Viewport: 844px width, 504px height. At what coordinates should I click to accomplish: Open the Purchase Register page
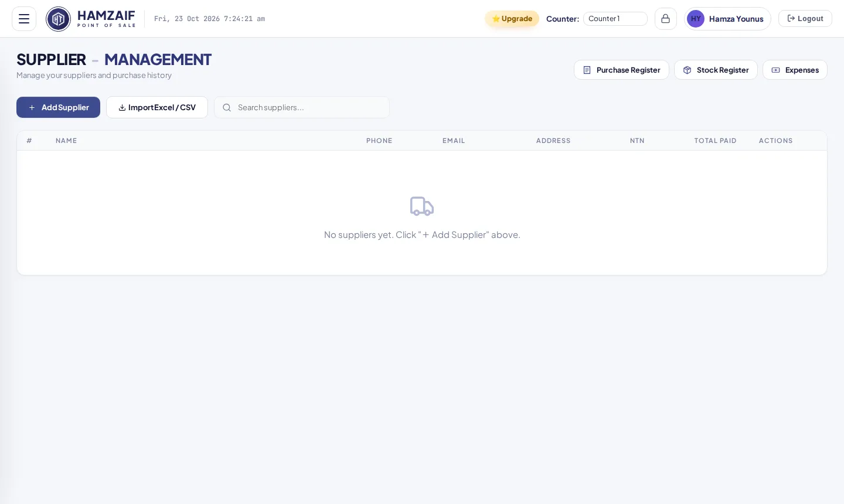[621, 70]
